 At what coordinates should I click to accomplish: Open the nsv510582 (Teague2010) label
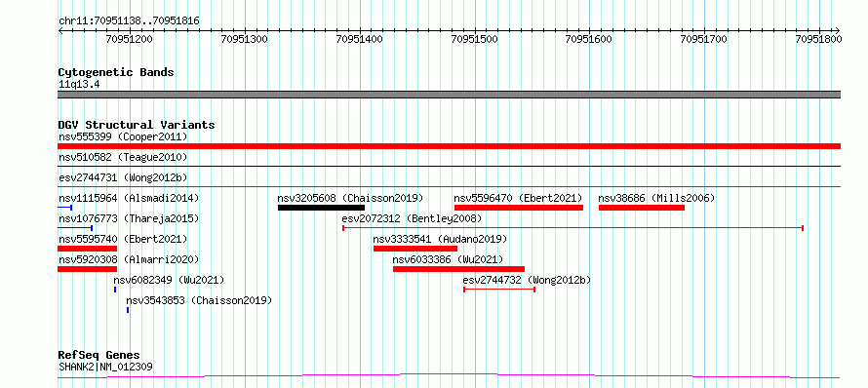[x=123, y=157]
